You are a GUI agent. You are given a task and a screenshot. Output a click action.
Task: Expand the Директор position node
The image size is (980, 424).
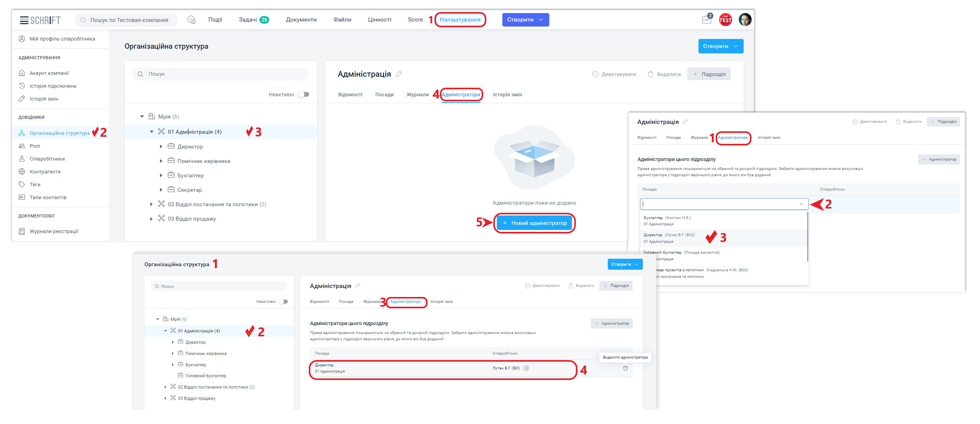click(161, 147)
